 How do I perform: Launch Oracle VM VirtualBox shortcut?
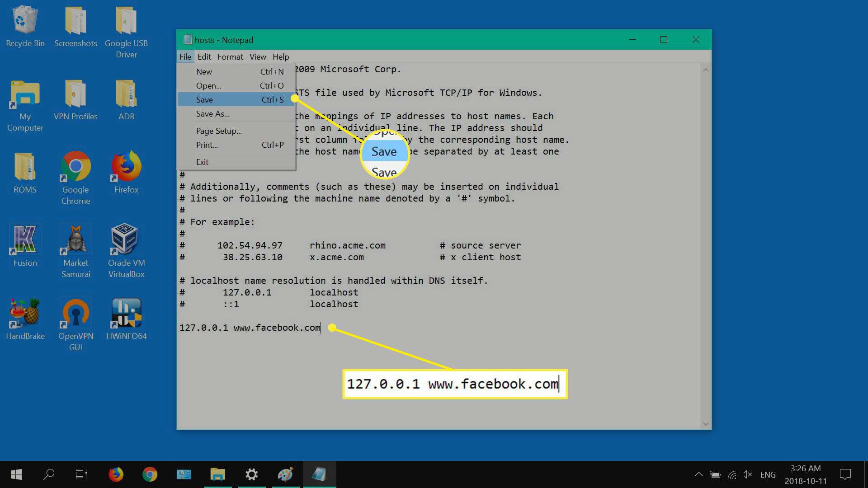click(126, 251)
